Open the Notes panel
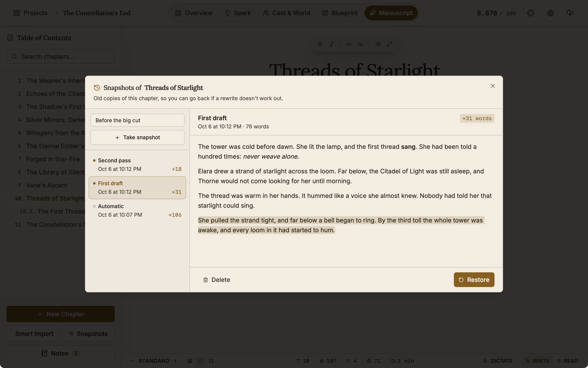 coord(60,353)
